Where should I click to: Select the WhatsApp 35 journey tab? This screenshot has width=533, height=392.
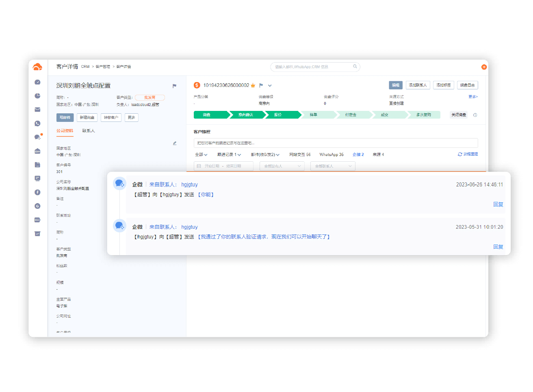click(331, 155)
